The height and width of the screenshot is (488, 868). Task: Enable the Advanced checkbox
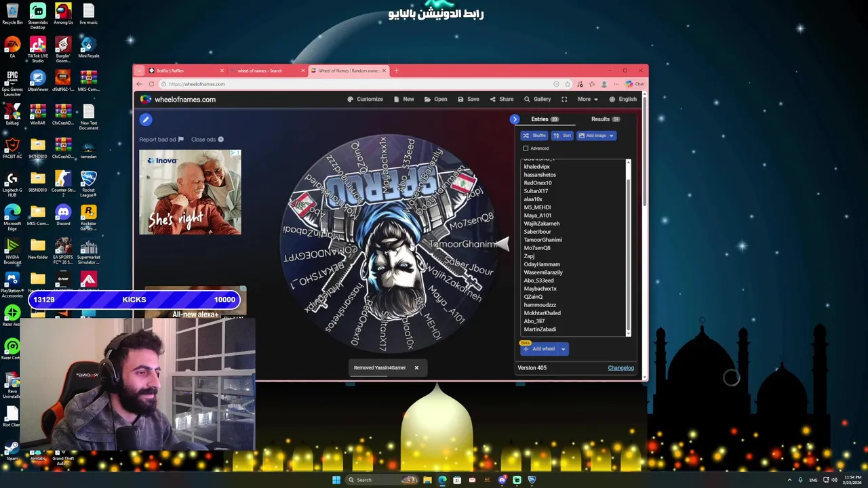tap(526, 148)
